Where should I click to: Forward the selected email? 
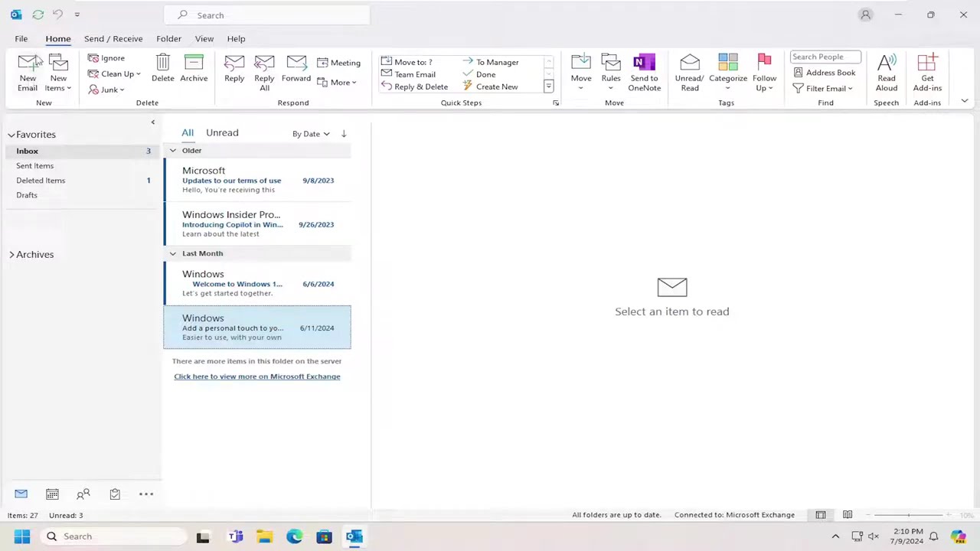pyautogui.click(x=296, y=69)
